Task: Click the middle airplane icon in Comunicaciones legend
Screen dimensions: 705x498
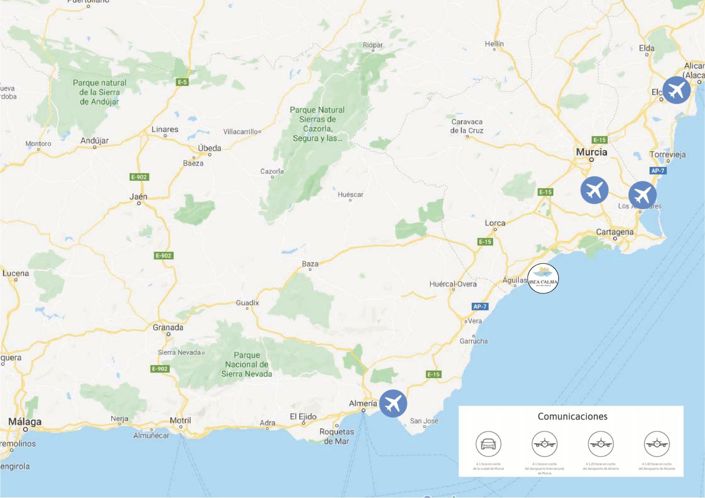Action: (601, 444)
